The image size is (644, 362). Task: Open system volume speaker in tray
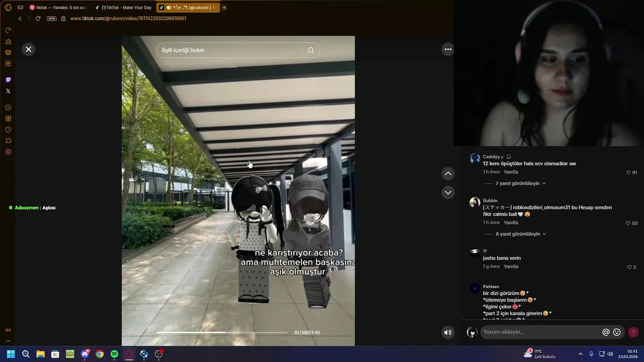click(x=610, y=354)
